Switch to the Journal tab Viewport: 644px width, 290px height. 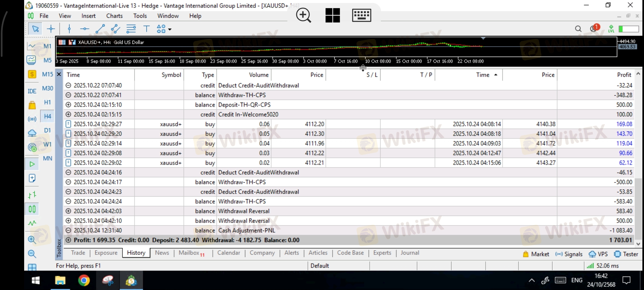click(x=409, y=253)
